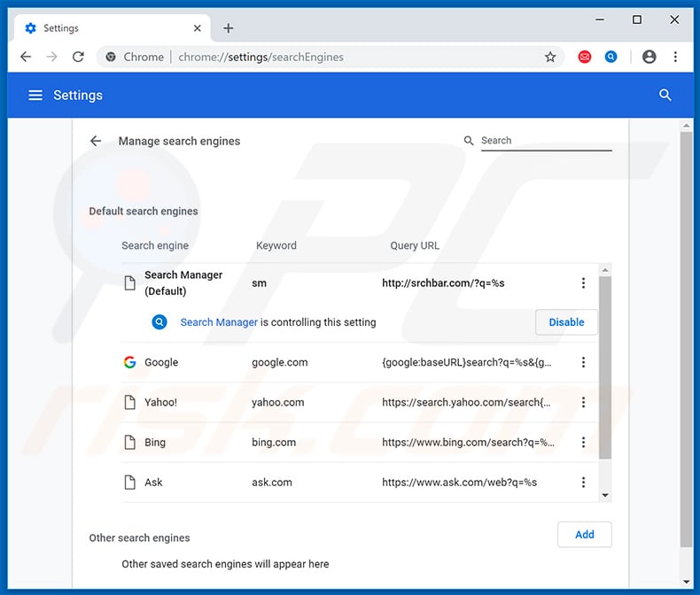This screenshot has width=700, height=595.
Task: Click the http://srchbar.com/?q=%s query URL
Action: pyautogui.click(x=443, y=282)
